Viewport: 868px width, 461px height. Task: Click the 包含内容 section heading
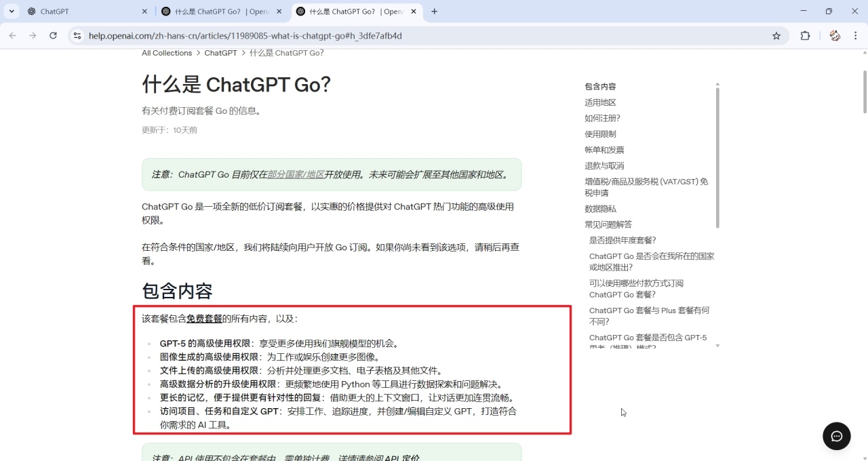point(177,292)
